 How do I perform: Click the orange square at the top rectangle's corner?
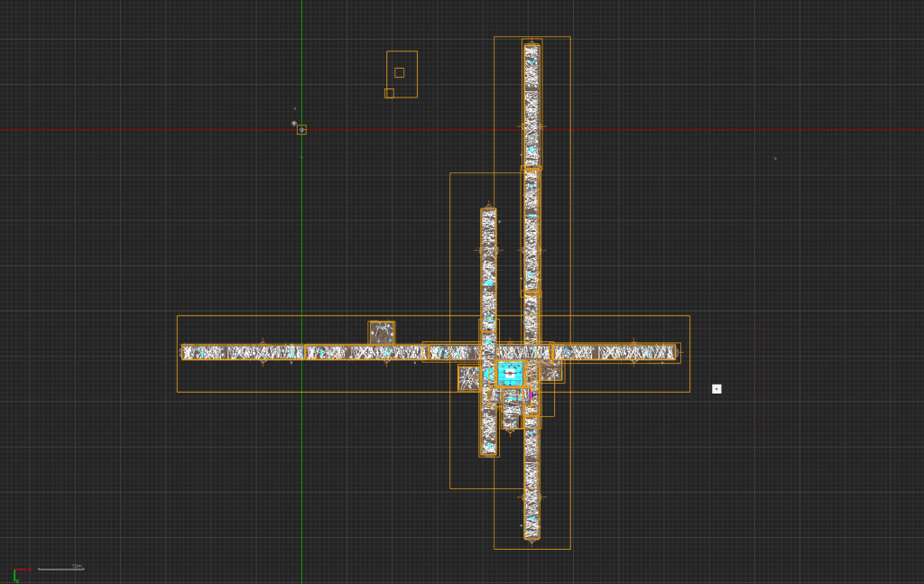click(389, 93)
